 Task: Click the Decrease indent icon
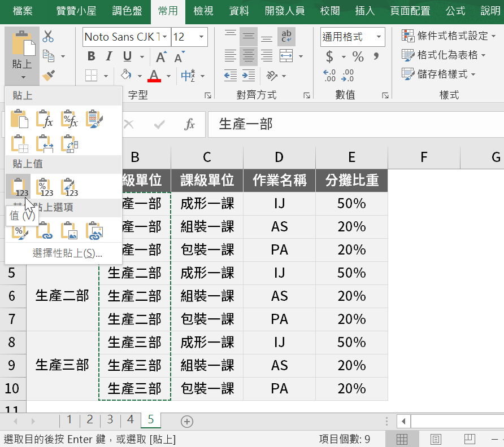click(x=231, y=76)
